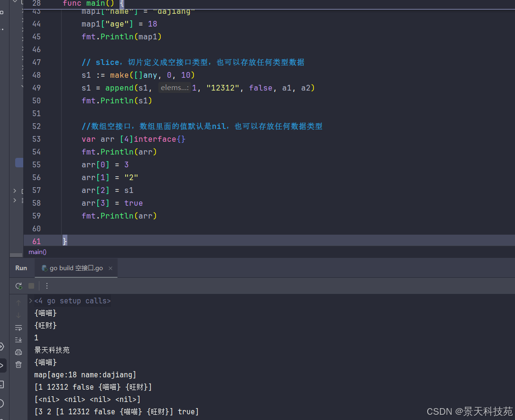This screenshot has height=420, width=515.
Task: Open the Run toolbar more options menu
Action: (x=47, y=286)
